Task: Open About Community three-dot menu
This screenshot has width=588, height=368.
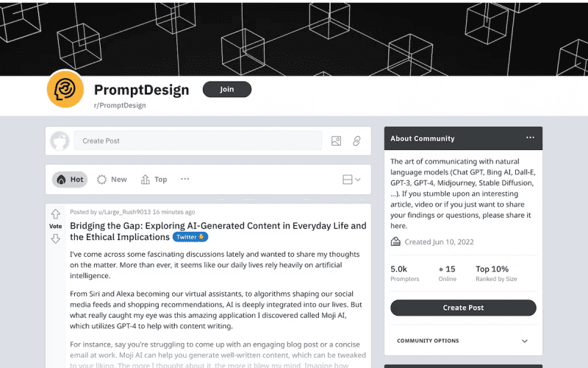Action: [x=530, y=138]
